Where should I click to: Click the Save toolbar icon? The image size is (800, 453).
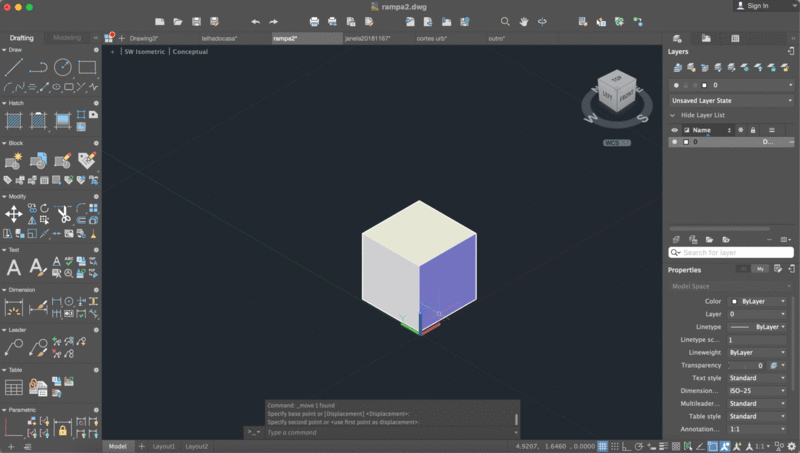click(x=196, y=21)
